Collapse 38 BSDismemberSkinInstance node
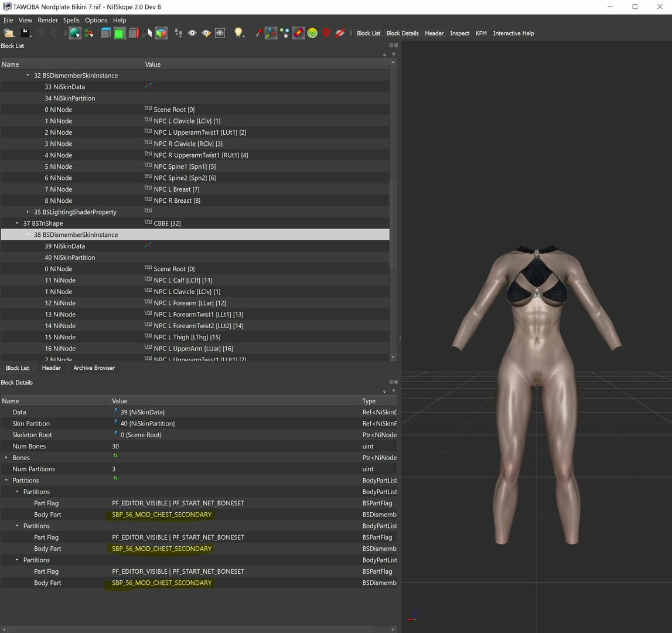 point(28,234)
